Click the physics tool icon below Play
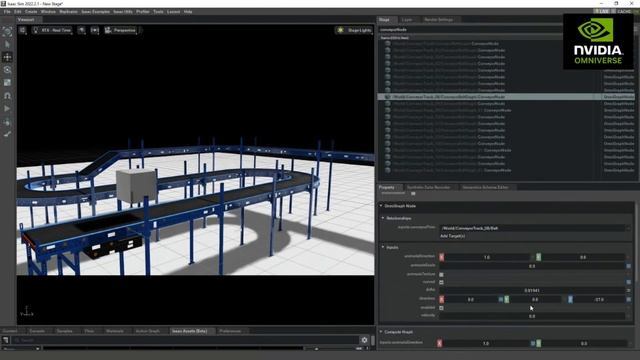The image size is (640, 360). click(x=7, y=122)
